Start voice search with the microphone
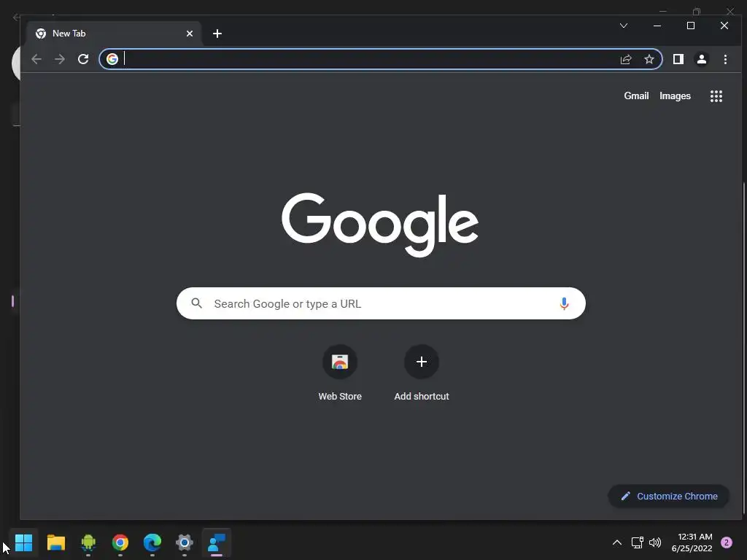 coord(564,303)
